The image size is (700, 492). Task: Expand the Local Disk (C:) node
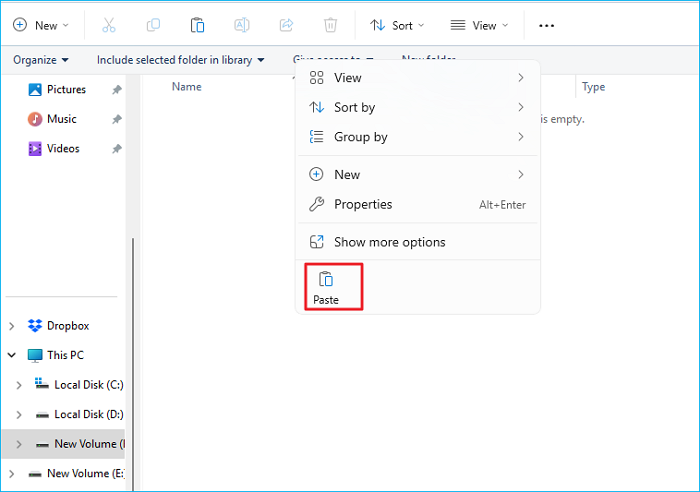[19, 385]
